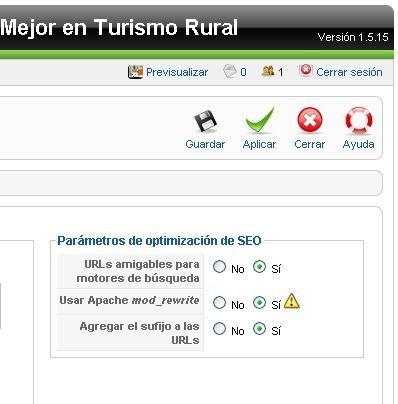Screen dimensions: 398x404
Task: Click 'URLs amigables para motores de búsqueda' label
Action: pyautogui.click(x=138, y=271)
